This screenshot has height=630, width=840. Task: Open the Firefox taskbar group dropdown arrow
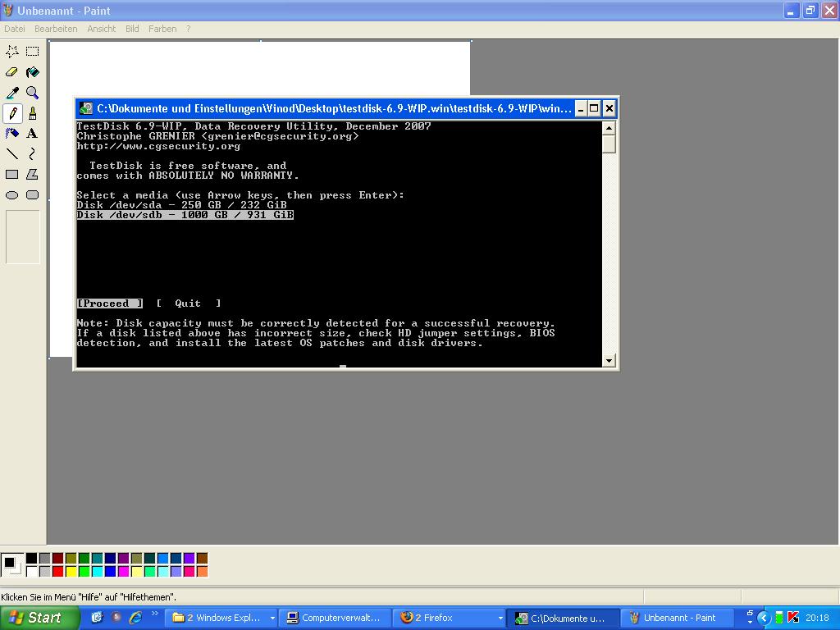(x=500, y=619)
